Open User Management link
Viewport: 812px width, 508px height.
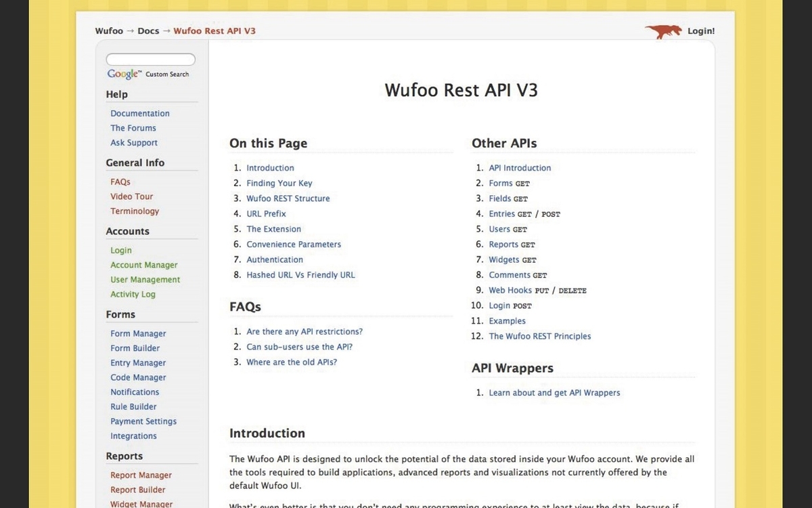(x=145, y=280)
